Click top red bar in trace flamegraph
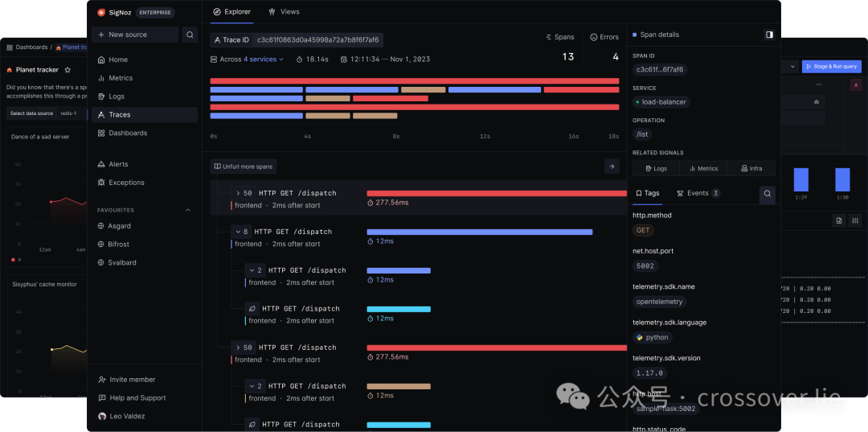This screenshot has width=868, height=432. [x=415, y=81]
